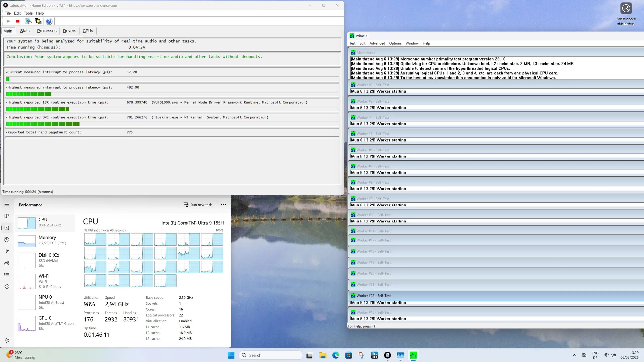This screenshot has height=362, width=644.
Task: Switch to LatencyMon via its taskbar icon
Action: (387, 355)
